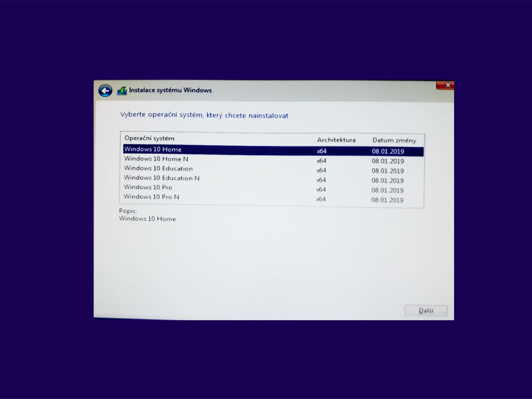Select Windows 10 Home edition

point(153,149)
